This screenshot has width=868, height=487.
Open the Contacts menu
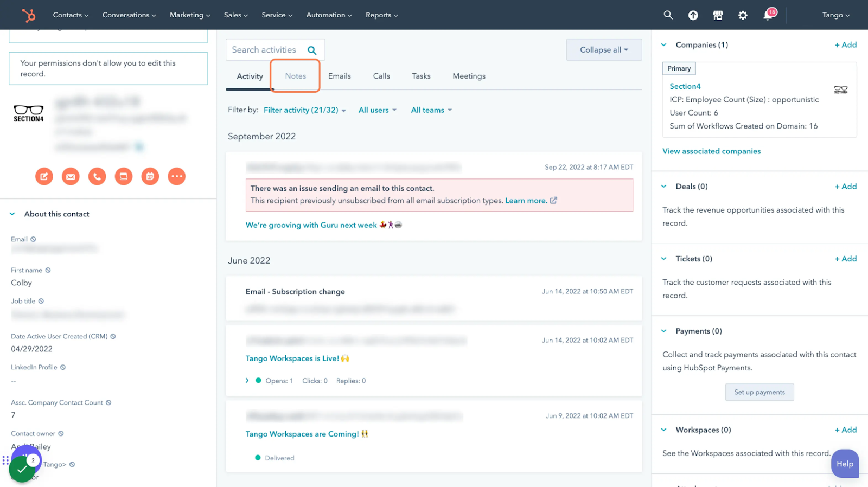[x=71, y=15]
